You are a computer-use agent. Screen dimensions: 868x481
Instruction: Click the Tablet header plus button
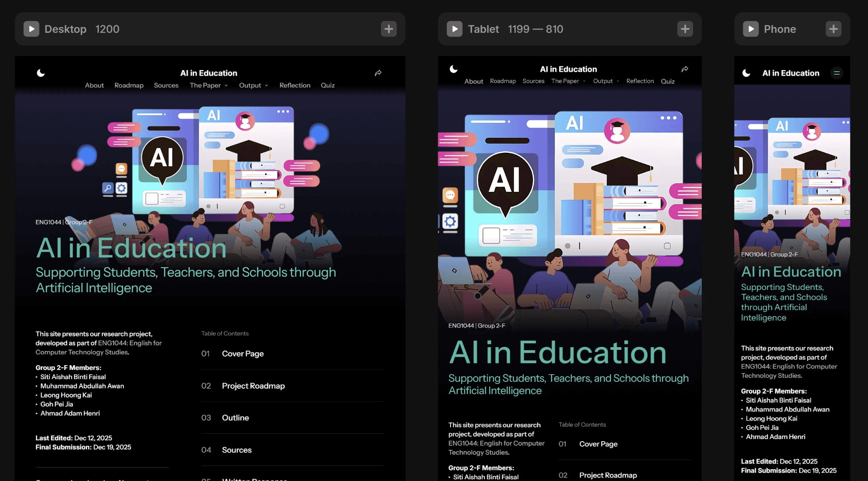pos(685,29)
